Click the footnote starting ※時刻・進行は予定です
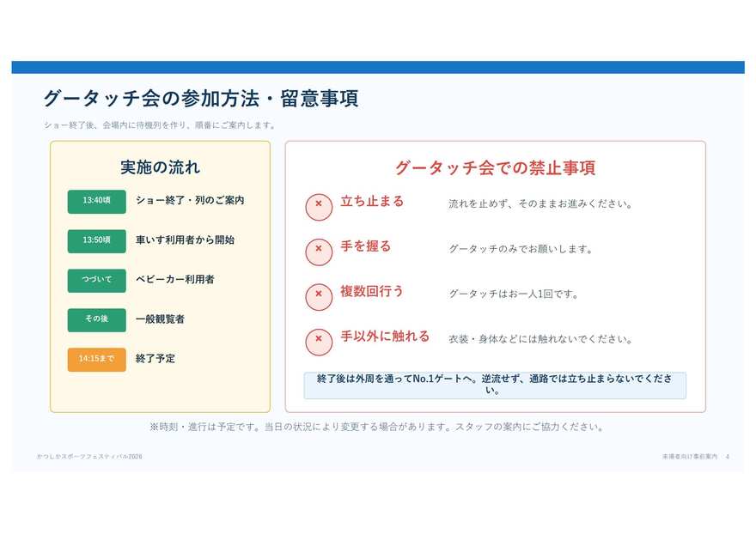 pos(376,427)
